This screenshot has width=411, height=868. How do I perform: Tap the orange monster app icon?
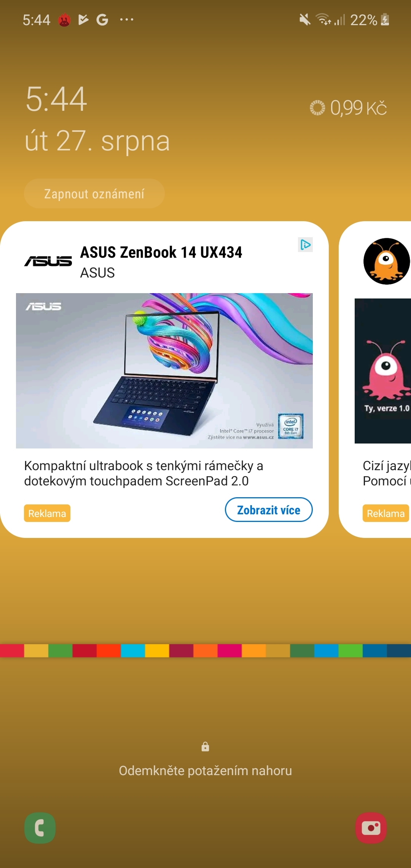pyautogui.click(x=387, y=261)
